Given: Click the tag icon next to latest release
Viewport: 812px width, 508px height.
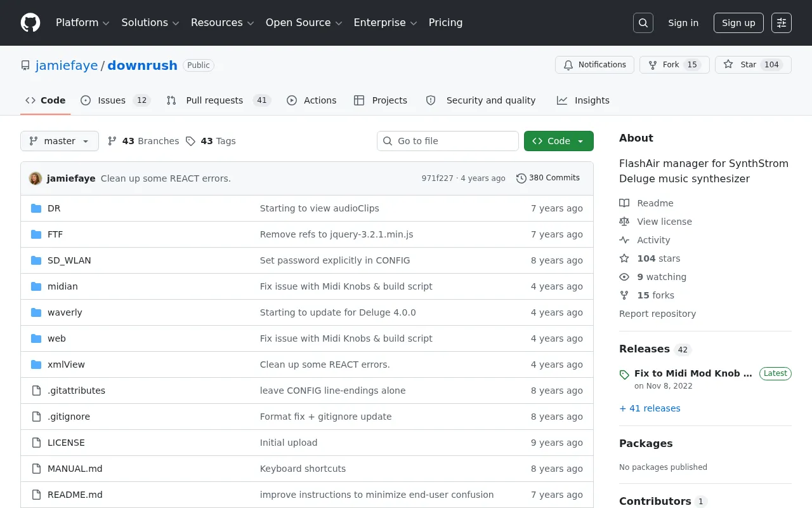Looking at the screenshot, I should pyautogui.click(x=624, y=375).
